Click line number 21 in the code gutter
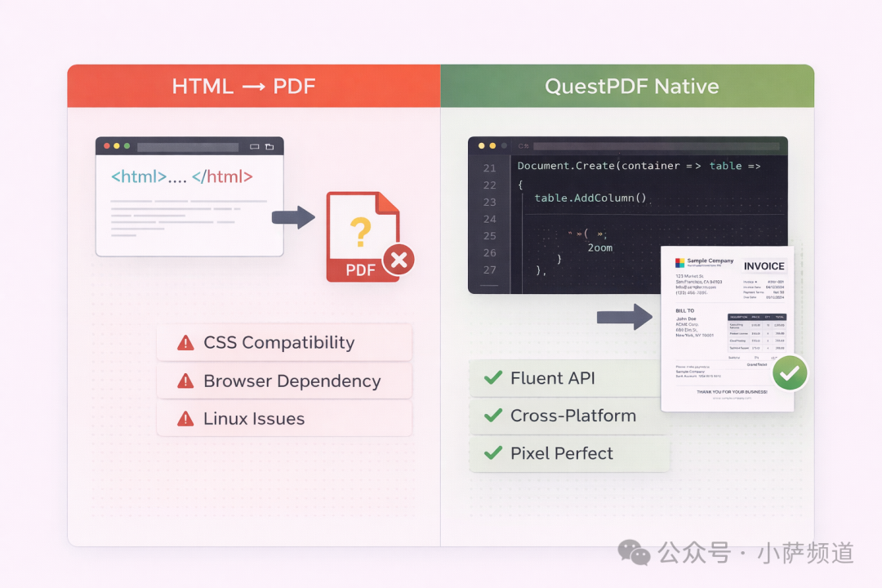 pos(490,168)
